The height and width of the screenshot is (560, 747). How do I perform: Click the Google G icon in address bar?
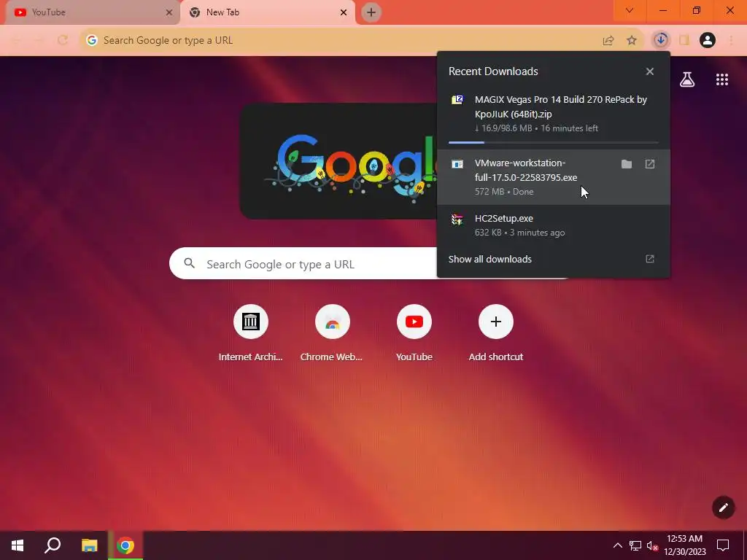tap(92, 41)
